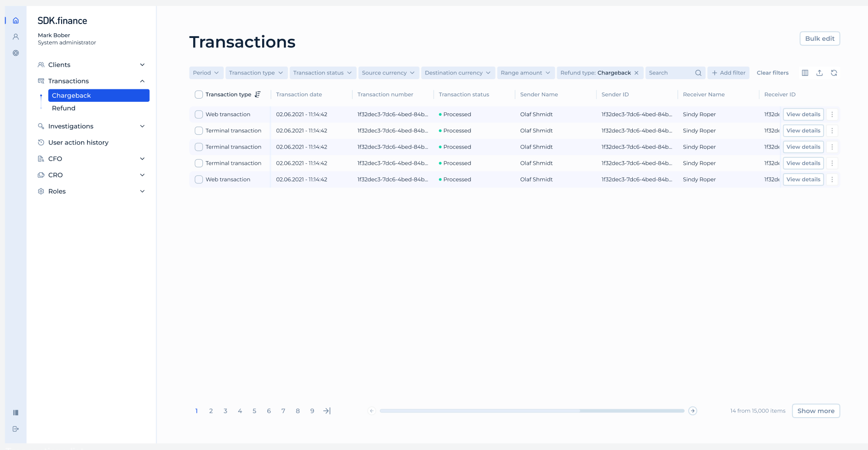
Task: Click the Bulk edit button
Action: click(x=819, y=38)
